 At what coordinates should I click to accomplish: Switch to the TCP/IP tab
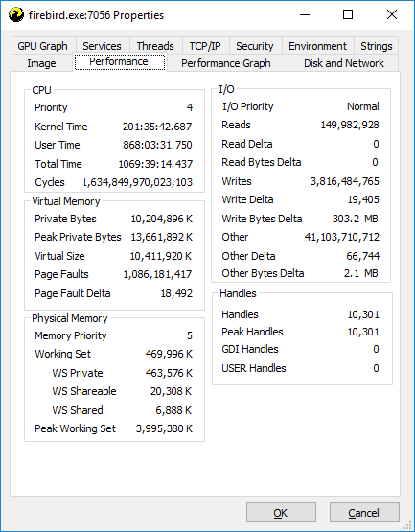(205, 46)
